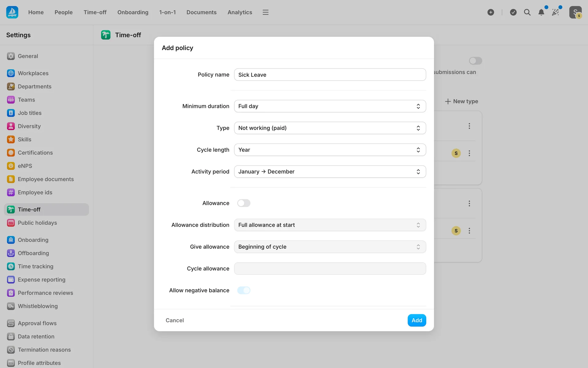Open Whistleblowing in settings sidebar
Screen dimensions: 588x368
click(x=38, y=306)
